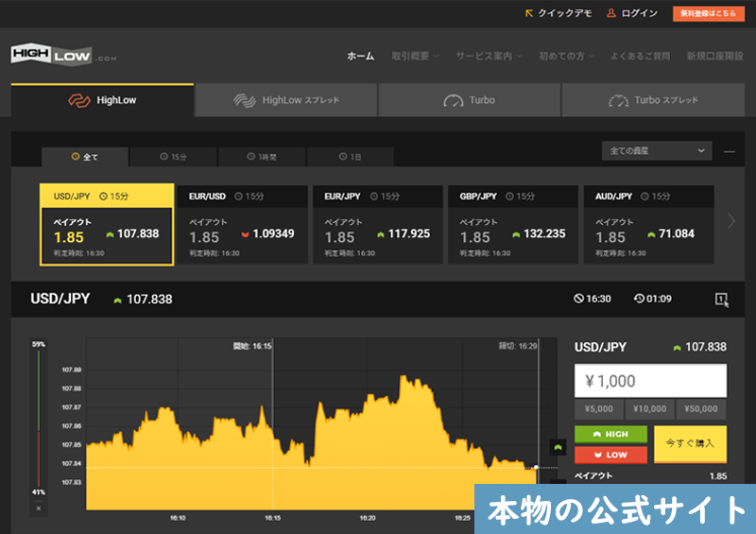This screenshot has width=756, height=534.
Task: Select the 15分 time filter tab
Action: (173, 157)
